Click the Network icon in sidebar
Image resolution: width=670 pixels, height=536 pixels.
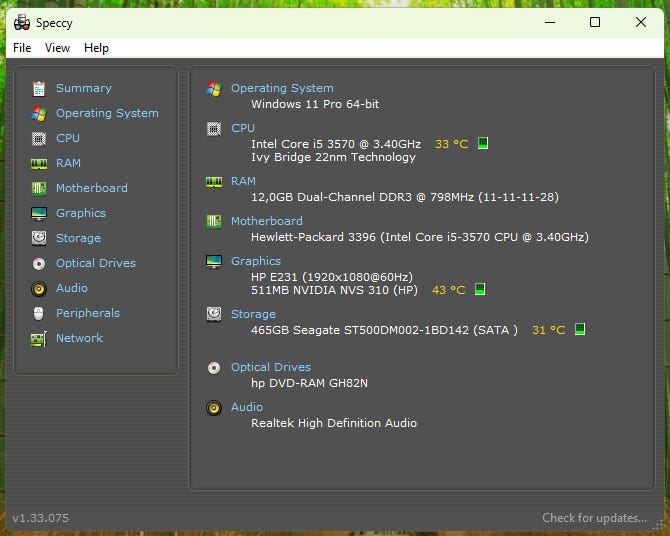click(39, 338)
